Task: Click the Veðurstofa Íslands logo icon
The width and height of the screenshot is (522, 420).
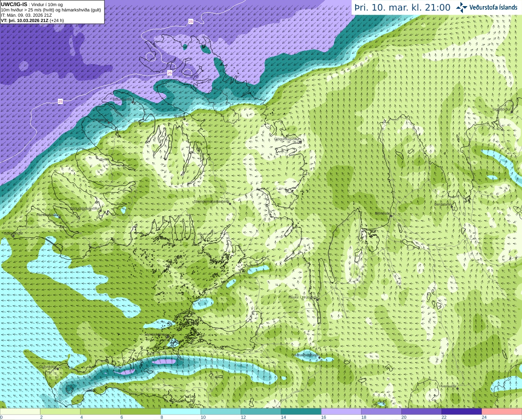Action: (461, 7)
